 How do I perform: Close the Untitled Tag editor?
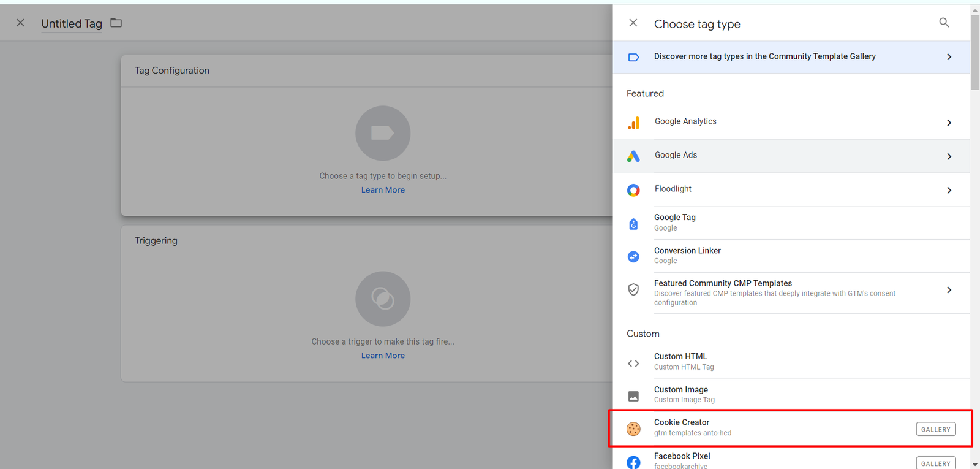pos(20,23)
